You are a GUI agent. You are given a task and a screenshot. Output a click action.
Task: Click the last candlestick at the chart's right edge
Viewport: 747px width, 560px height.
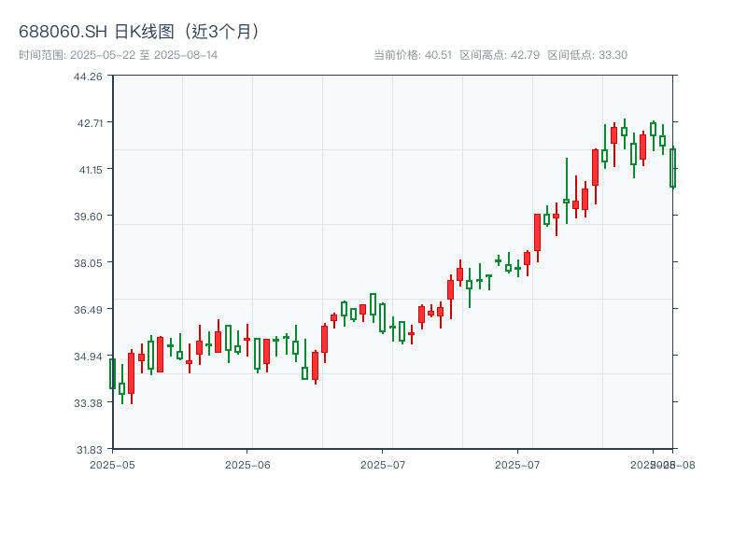coord(672,168)
